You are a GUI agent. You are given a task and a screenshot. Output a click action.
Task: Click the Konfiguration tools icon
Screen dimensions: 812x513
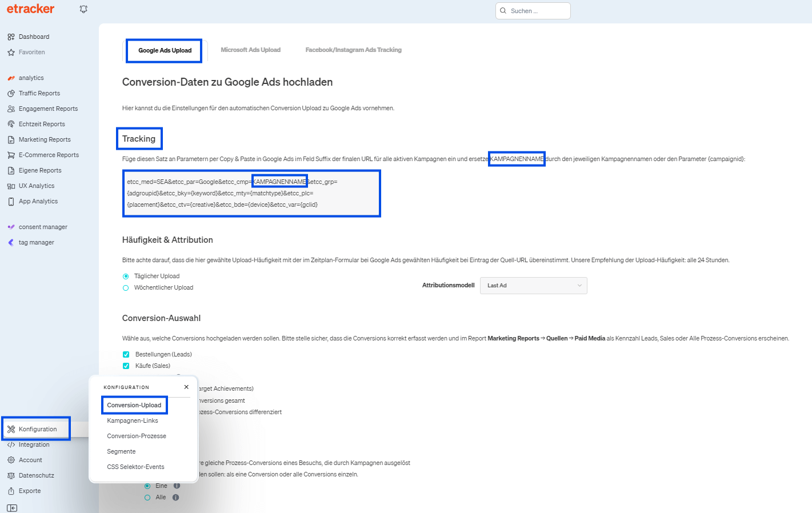[11, 429]
